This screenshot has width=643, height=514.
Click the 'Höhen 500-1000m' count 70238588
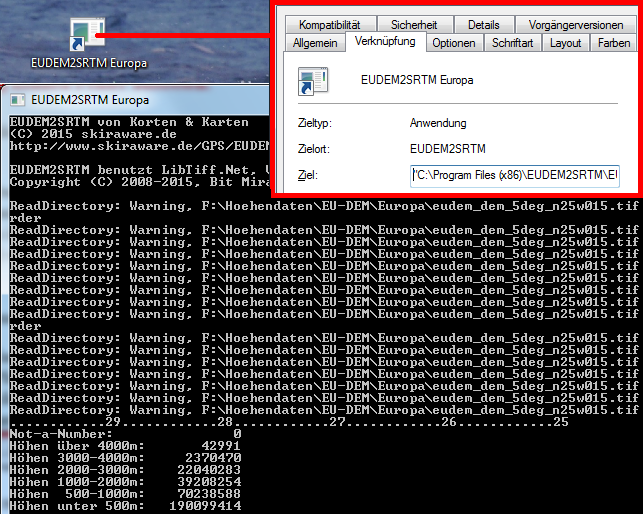point(209,494)
